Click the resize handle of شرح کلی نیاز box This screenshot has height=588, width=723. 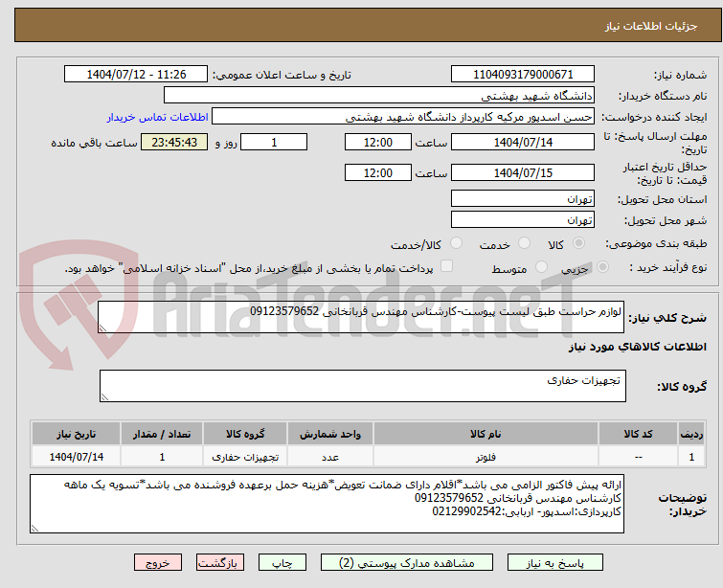coord(102,328)
